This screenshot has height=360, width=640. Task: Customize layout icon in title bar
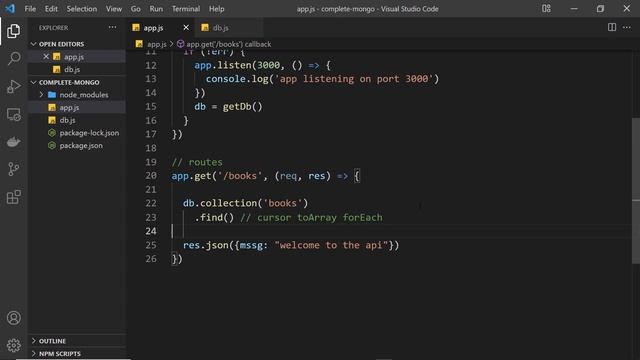point(546,9)
